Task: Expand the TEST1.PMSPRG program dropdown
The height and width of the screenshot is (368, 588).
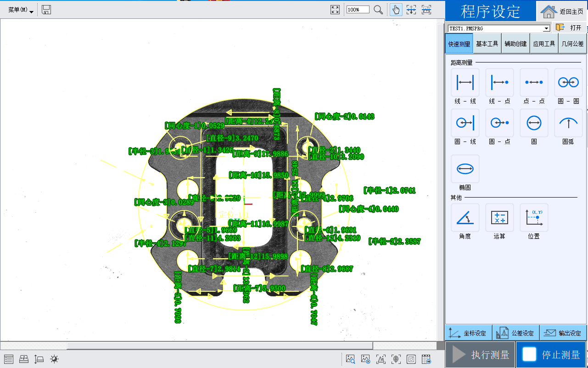Action: pos(546,28)
